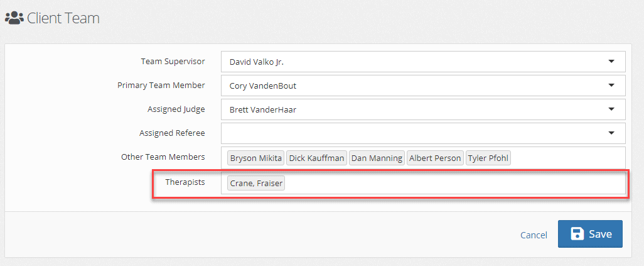
Task: Expand the Team Supervisor dropdown arrow
Action: click(x=611, y=62)
